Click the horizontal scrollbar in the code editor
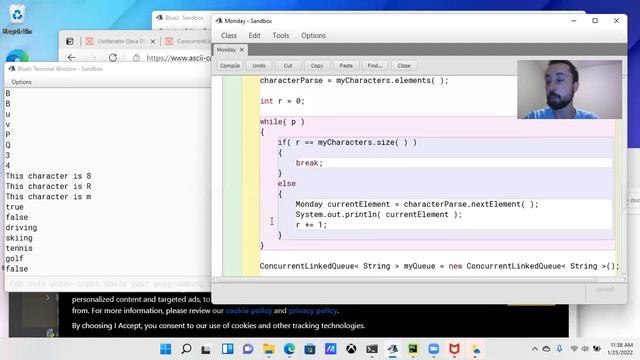The image size is (640, 360). click(406, 280)
